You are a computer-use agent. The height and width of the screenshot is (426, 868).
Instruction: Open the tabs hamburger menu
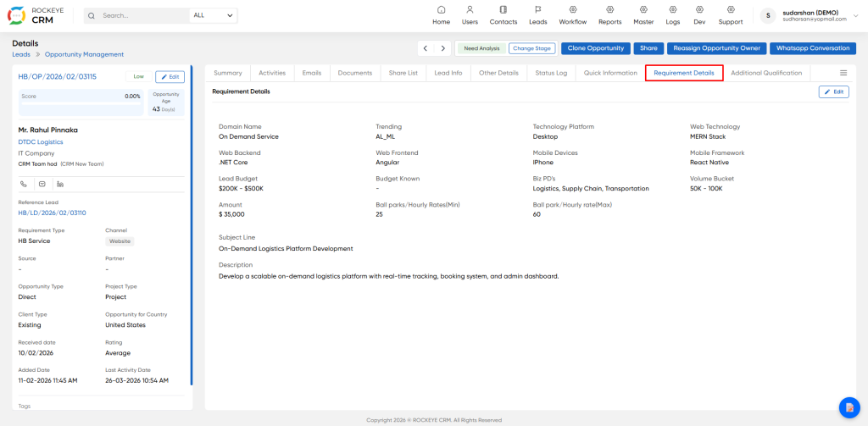pyautogui.click(x=843, y=73)
